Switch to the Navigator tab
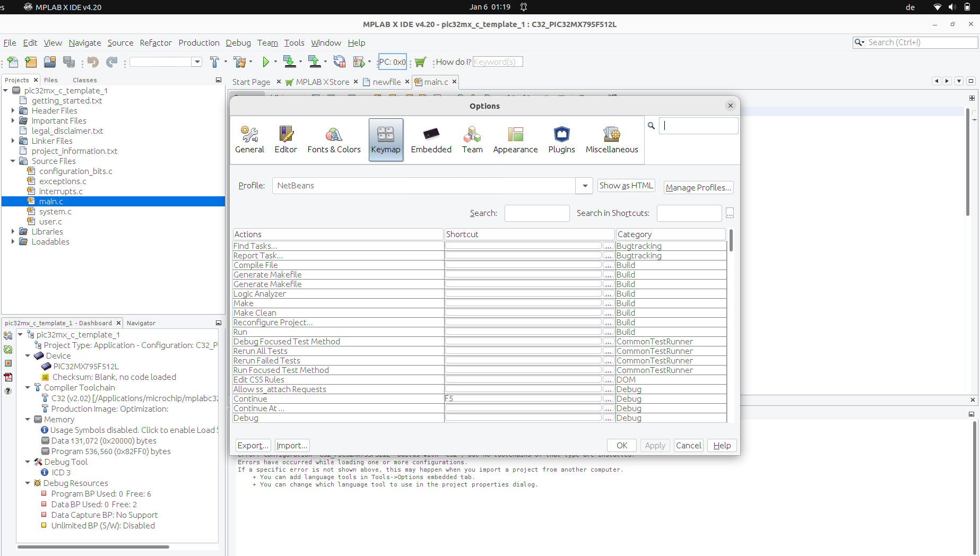The height and width of the screenshot is (556, 980). (x=141, y=323)
